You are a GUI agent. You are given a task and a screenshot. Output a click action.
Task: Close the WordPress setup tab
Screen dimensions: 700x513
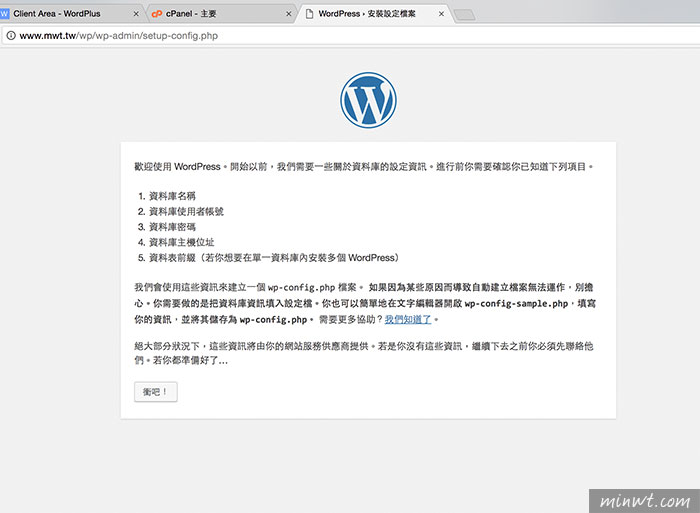pos(441,14)
